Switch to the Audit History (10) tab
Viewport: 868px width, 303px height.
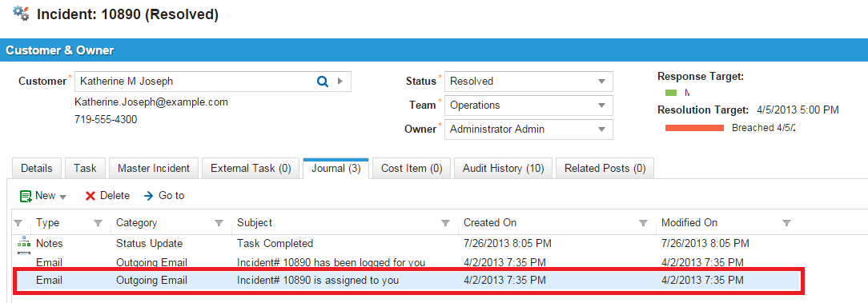pos(503,169)
